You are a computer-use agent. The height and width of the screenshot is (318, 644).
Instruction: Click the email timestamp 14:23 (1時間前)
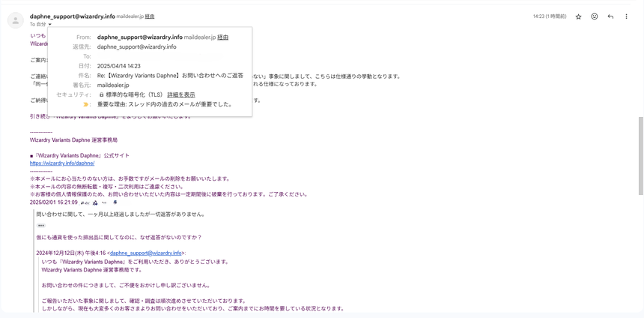550,16
